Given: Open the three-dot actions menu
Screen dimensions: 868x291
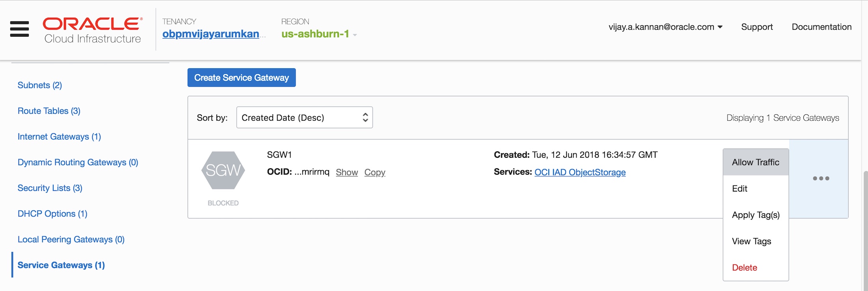Looking at the screenshot, I should (821, 179).
